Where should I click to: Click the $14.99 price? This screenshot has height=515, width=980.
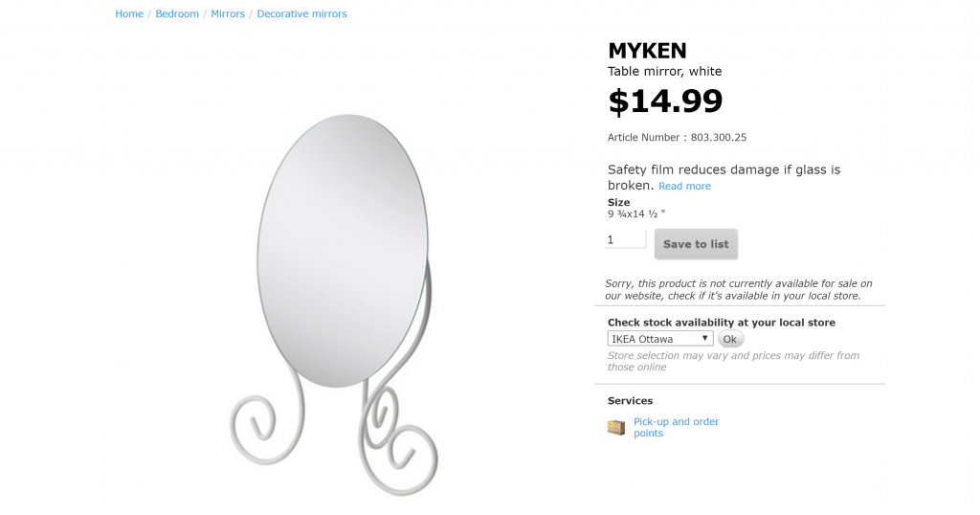(665, 101)
